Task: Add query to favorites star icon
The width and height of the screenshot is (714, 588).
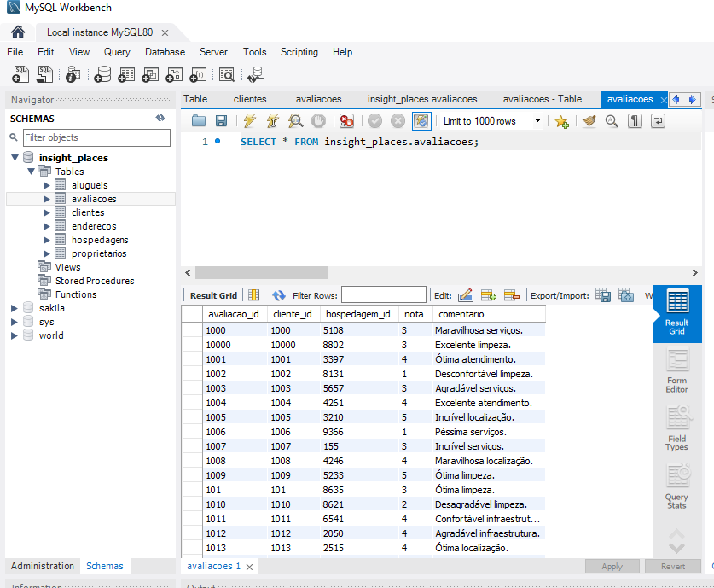Action: [x=561, y=121]
